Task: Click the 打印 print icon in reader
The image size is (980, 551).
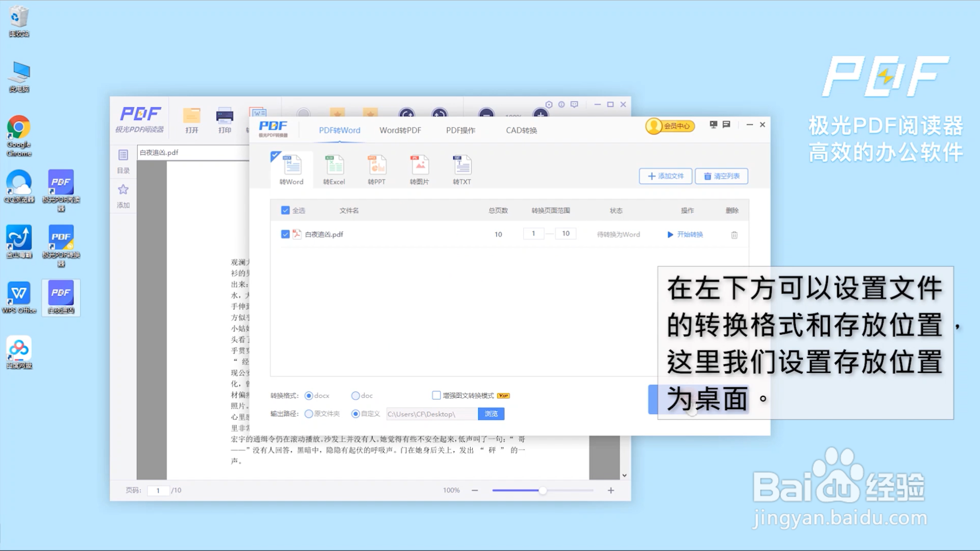Action: click(224, 116)
